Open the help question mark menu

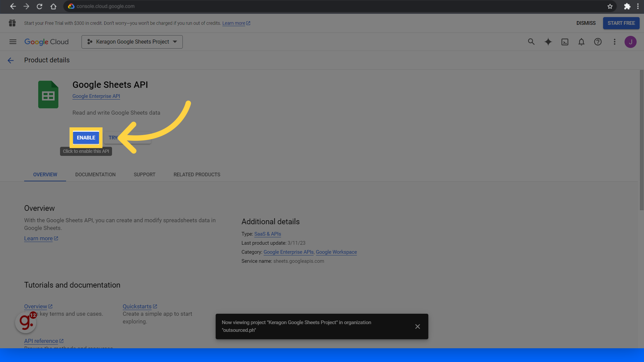[598, 42]
